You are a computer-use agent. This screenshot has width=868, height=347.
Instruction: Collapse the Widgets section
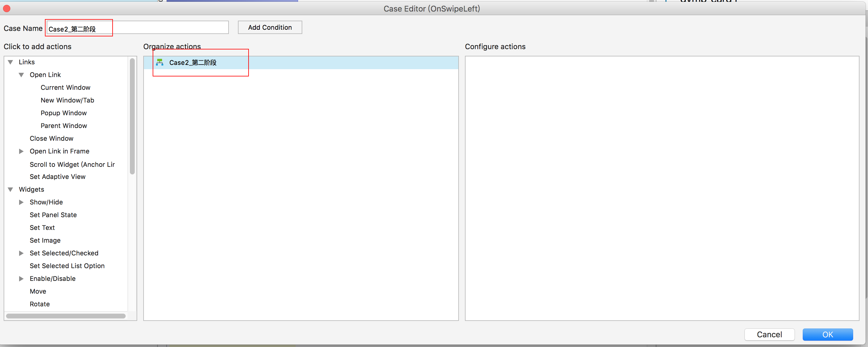(x=10, y=189)
